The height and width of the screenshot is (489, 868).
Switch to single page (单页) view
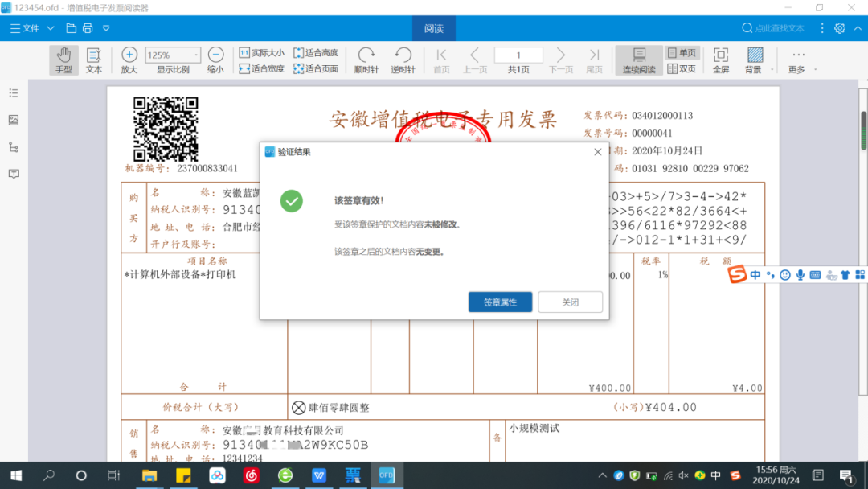(x=682, y=52)
